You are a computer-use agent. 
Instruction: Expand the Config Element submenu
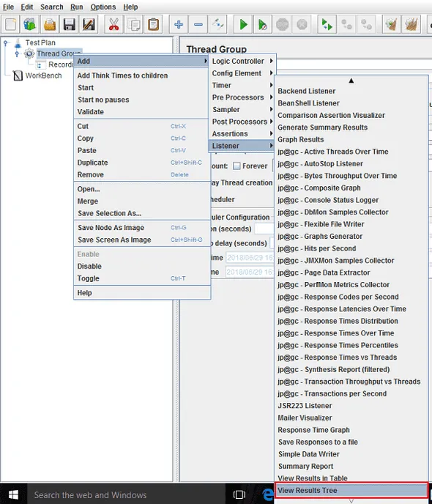[242, 73]
